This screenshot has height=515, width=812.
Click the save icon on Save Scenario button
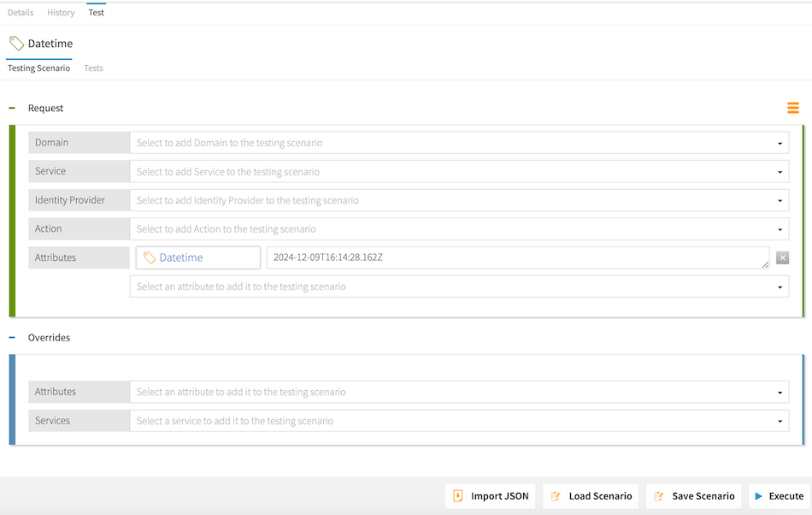point(660,495)
